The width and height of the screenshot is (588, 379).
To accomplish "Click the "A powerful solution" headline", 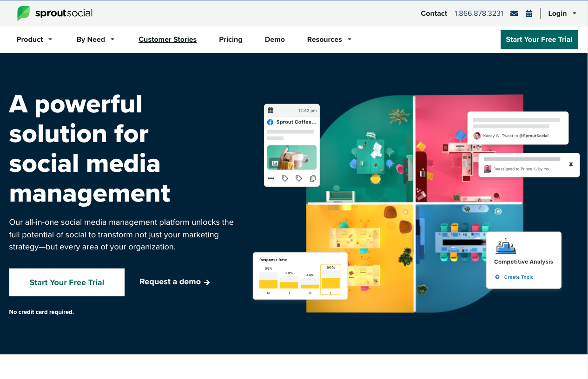I will pyautogui.click(x=90, y=149).
